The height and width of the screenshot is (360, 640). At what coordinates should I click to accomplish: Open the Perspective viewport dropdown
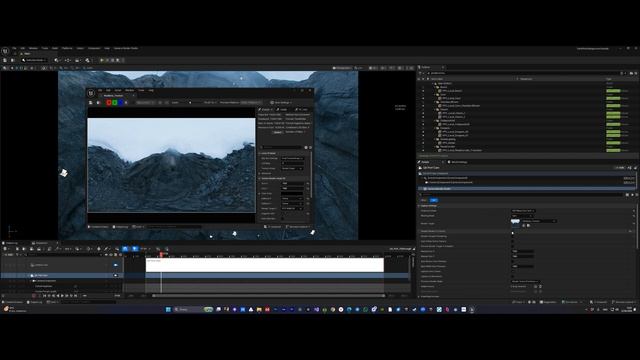tap(342, 68)
